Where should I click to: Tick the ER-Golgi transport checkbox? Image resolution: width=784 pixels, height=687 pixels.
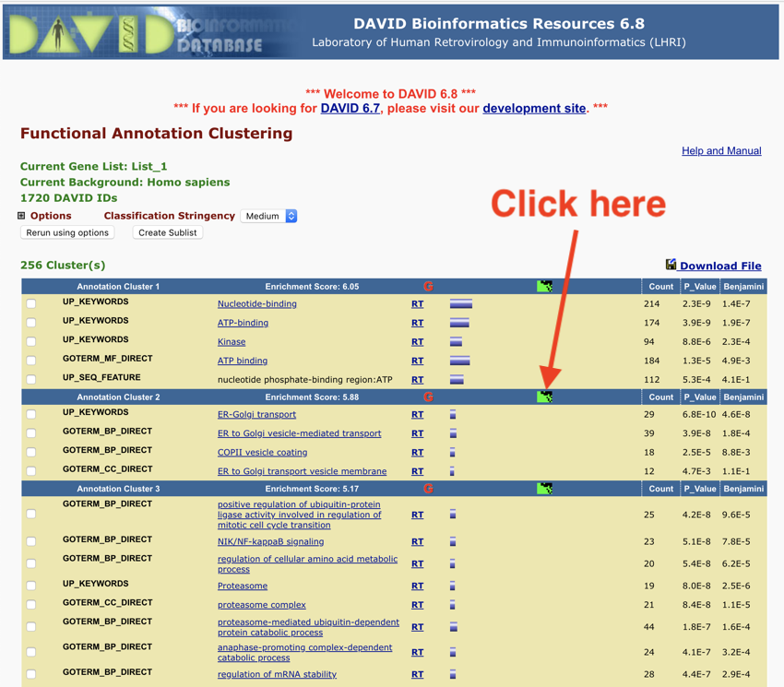tap(31, 415)
